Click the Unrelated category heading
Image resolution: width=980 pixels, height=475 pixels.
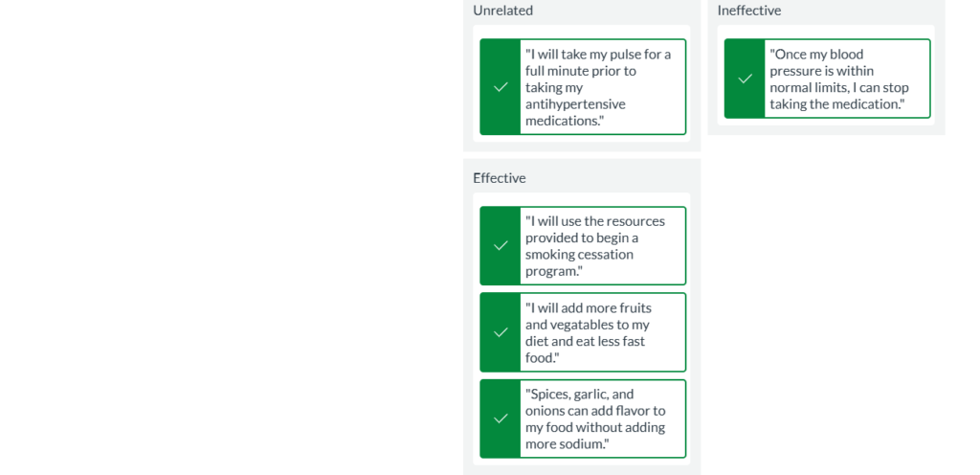502,11
